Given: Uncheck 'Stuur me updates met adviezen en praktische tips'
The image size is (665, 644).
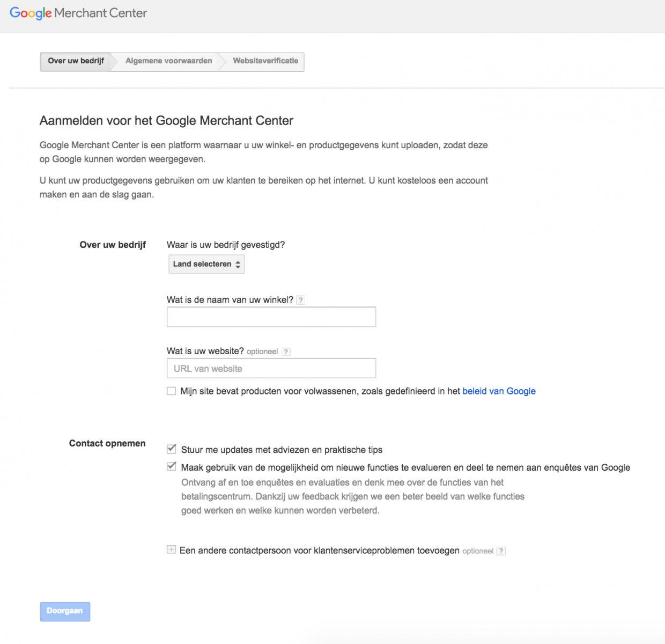Looking at the screenshot, I should tap(171, 449).
